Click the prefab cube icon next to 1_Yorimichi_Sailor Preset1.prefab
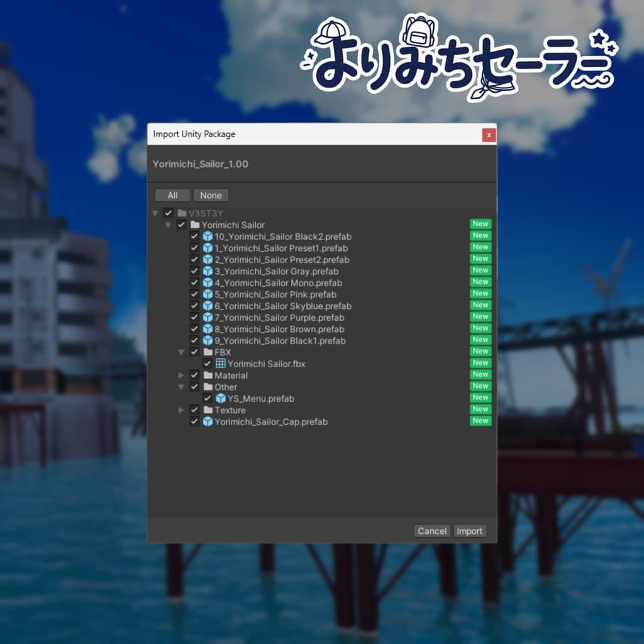644x644 pixels. [x=208, y=248]
